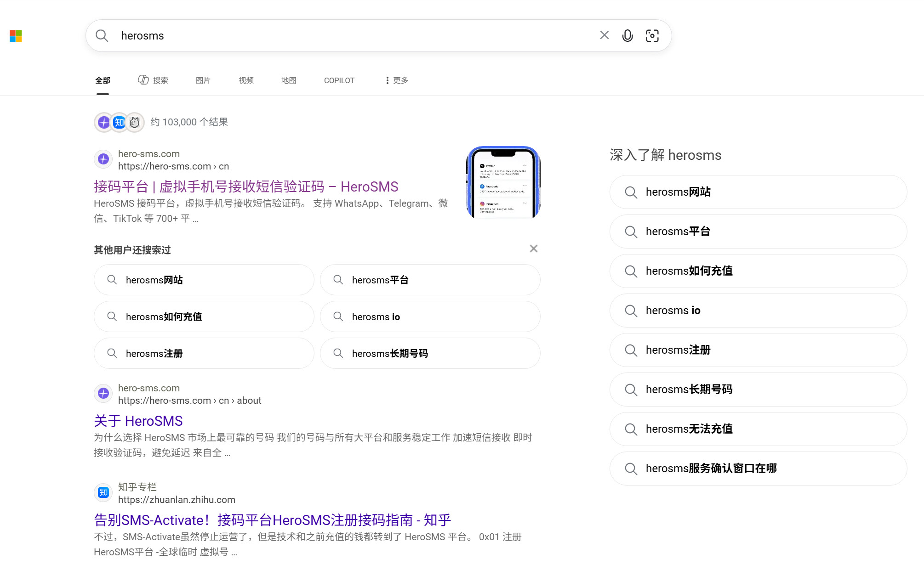Open the https://zhuanlan.zhihu.com URL
This screenshot has height=576, width=924.
[x=177, y=500]
